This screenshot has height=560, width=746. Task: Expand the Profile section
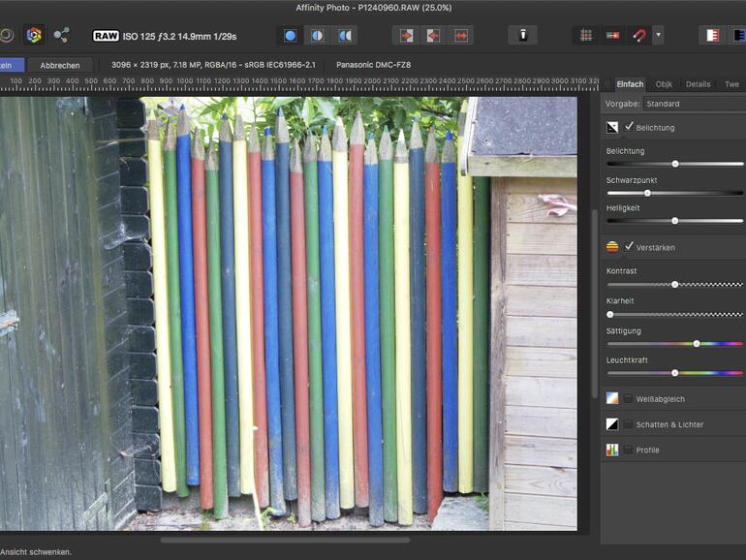pos(647,450)
